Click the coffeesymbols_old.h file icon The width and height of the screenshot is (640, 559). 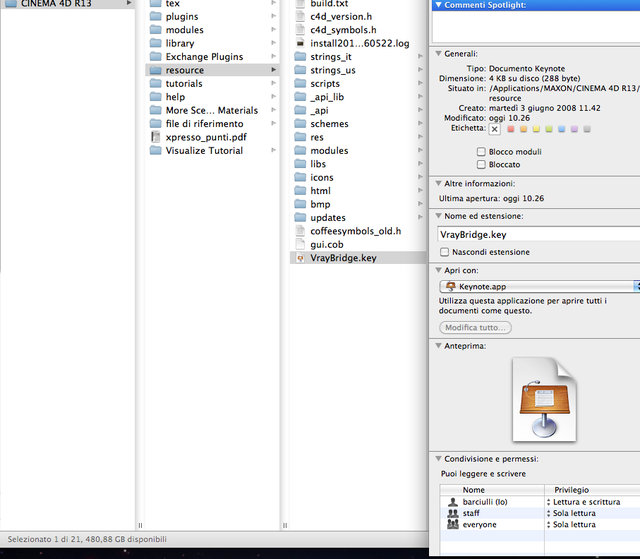[x=300, y=231]
